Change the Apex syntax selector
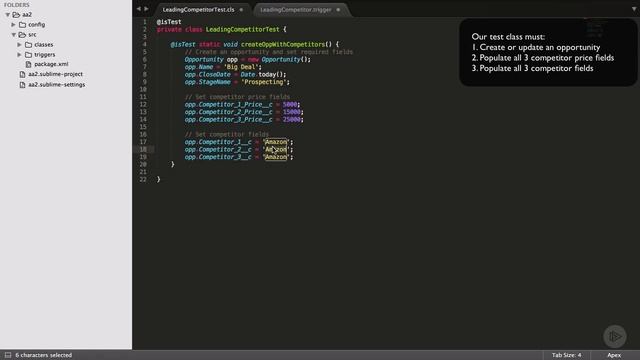The image size is (640, 360). (x=614, y=355)
